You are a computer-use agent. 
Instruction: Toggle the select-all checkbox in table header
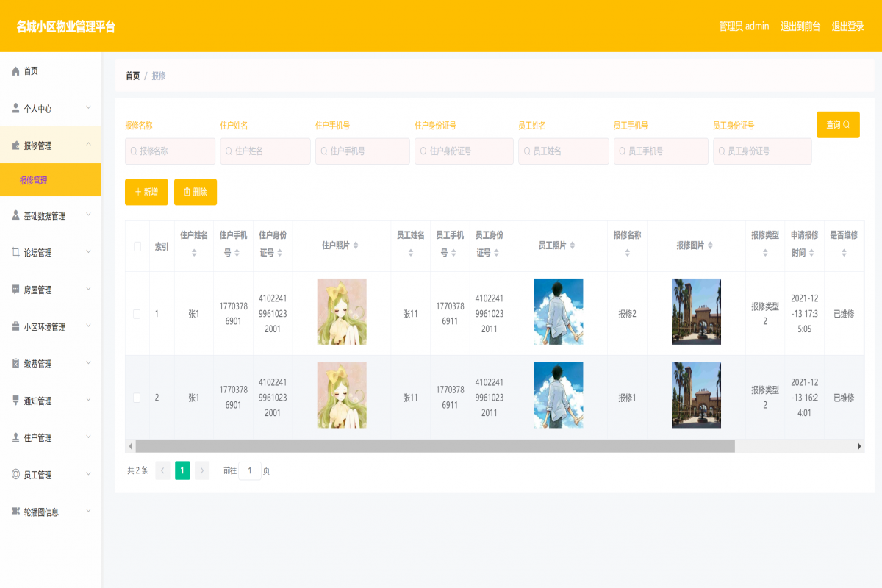(137, 246)
